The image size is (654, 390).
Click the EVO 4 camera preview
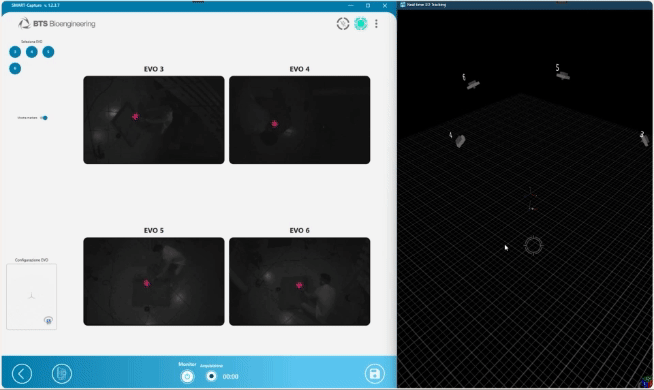(x=299, y=120)
